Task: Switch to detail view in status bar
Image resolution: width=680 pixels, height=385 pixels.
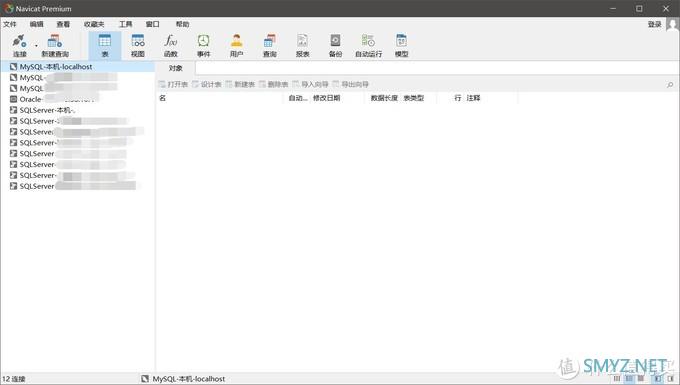Action: (x=629, y=378)
